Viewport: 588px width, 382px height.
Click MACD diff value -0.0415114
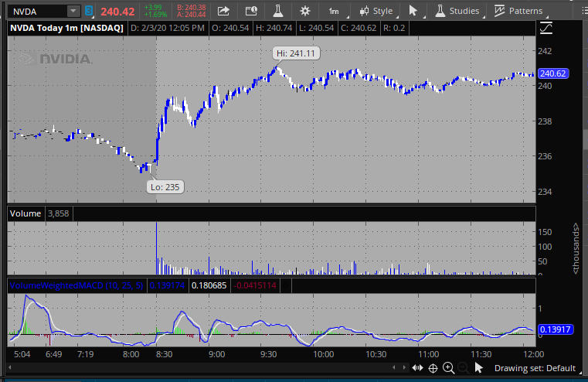pyautogui.click(x=255, y=285)
